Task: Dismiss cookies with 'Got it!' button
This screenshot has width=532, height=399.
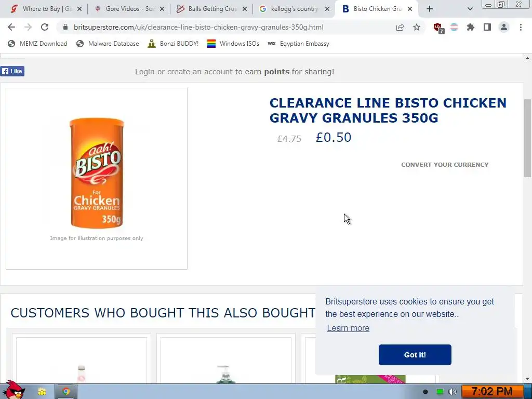Action: pos(415,355)
